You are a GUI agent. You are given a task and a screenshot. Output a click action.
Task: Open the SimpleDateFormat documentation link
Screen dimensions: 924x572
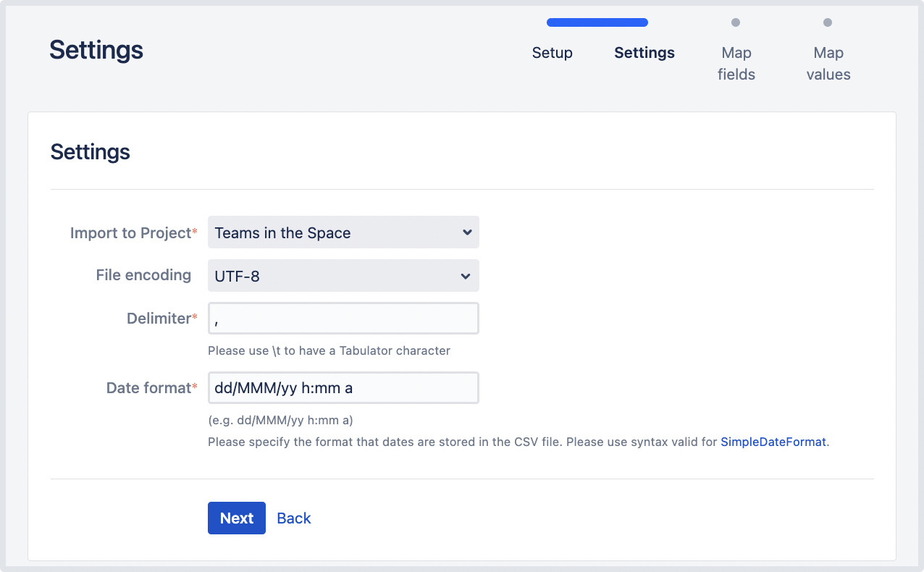[773, 442]
